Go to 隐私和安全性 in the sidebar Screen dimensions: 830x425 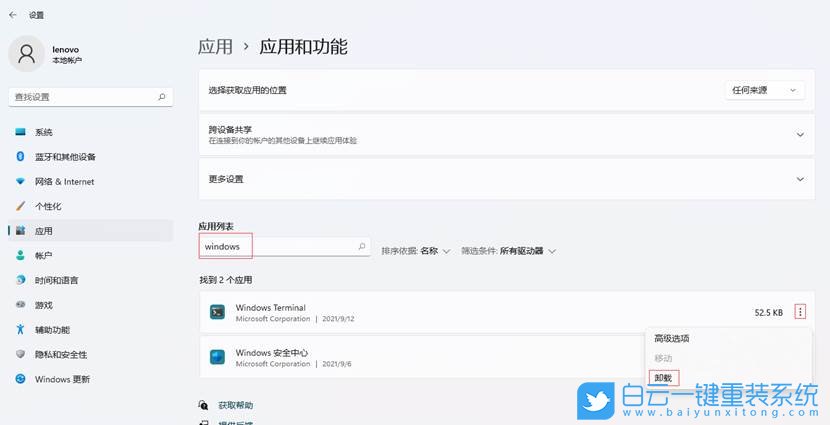(x=61, y=355)
